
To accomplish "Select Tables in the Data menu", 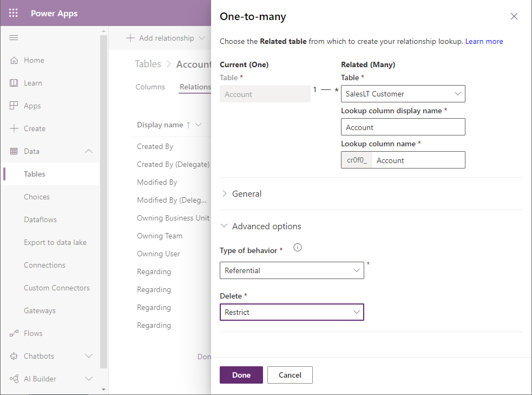I will coord(35,174).
